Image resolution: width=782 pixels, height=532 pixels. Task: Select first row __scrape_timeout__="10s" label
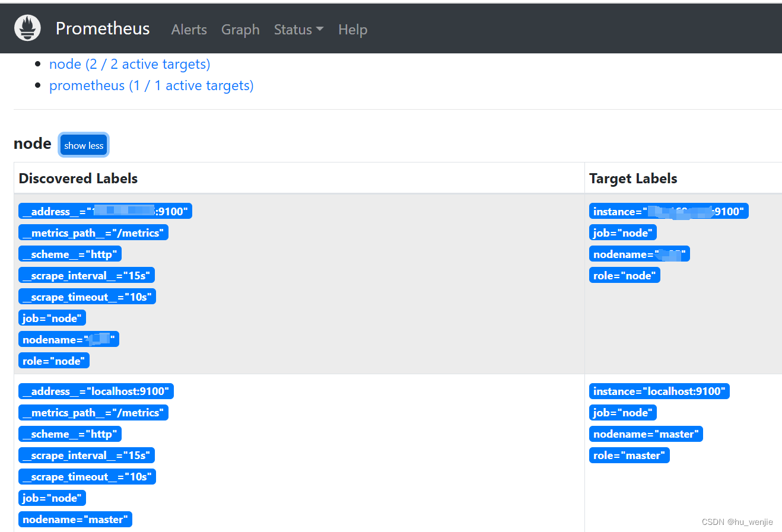pyautogui.click(x=87, y=297)
